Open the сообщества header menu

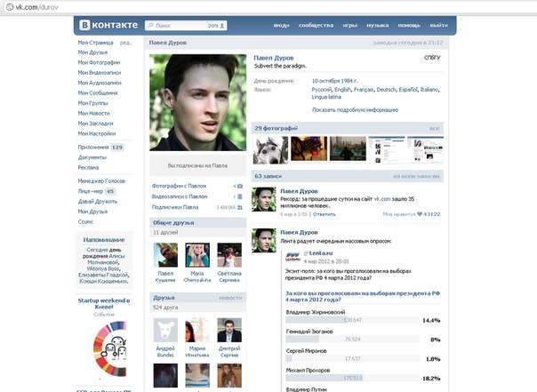[316, 26]
